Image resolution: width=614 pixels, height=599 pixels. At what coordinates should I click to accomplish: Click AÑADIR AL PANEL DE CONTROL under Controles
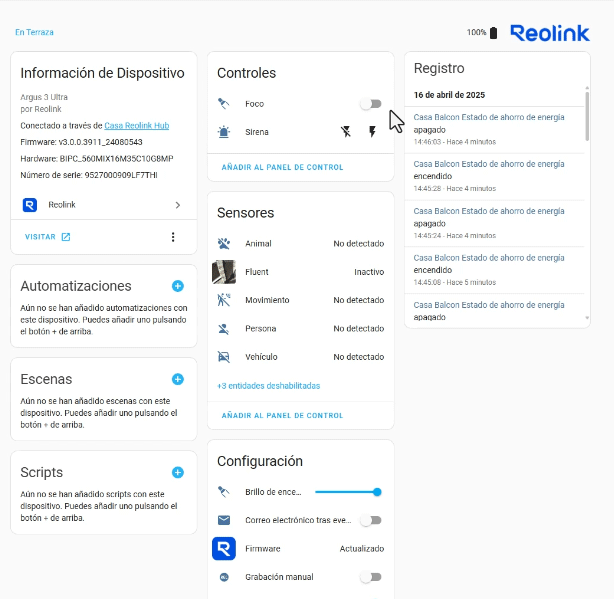(x=282, y=167)
